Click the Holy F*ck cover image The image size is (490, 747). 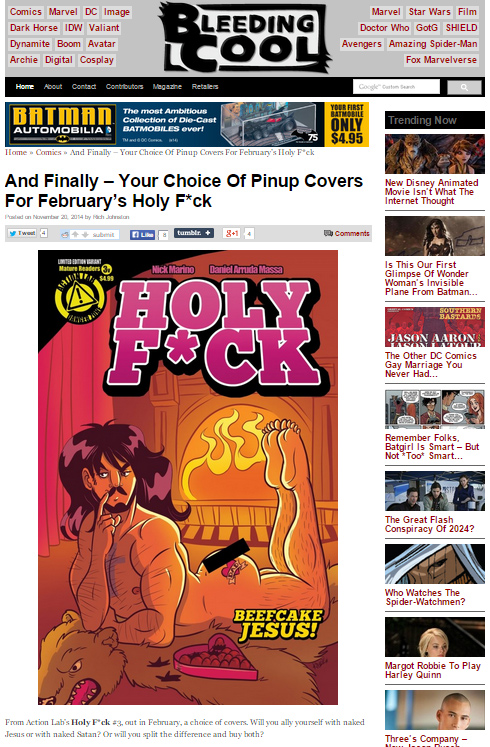[x=188, y=477]
